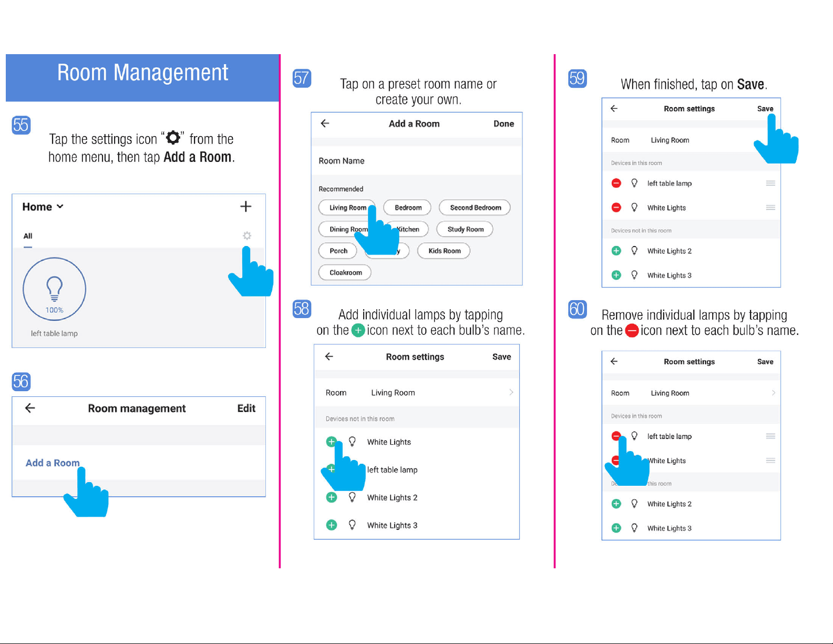Tap the reorder handle beside left table lamp in step 59
Viewport: 833px width, 644px height.
pos(770,183)
